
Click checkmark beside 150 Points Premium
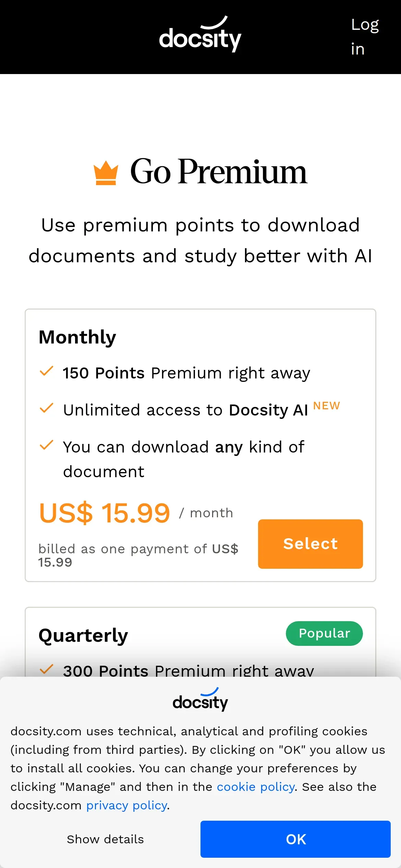pyautogui.click(x=47, y=371)
